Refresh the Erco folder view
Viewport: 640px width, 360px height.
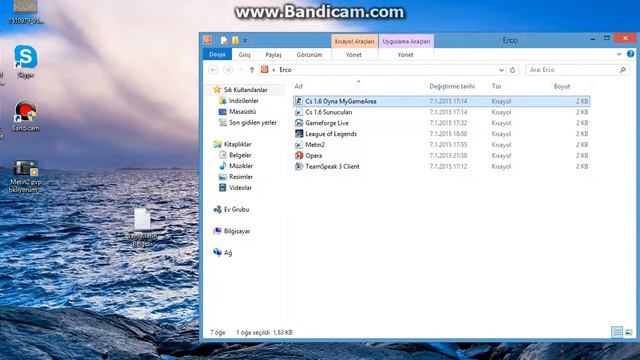[x=513, y=70]
